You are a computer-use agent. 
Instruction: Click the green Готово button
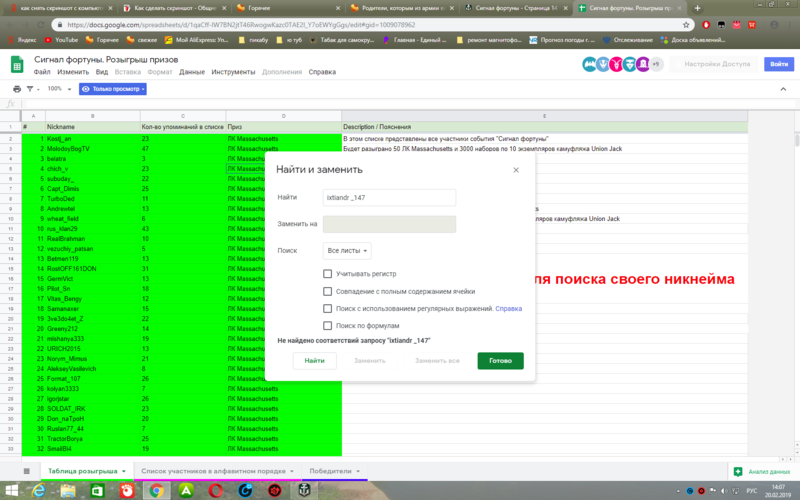[501, 361]
